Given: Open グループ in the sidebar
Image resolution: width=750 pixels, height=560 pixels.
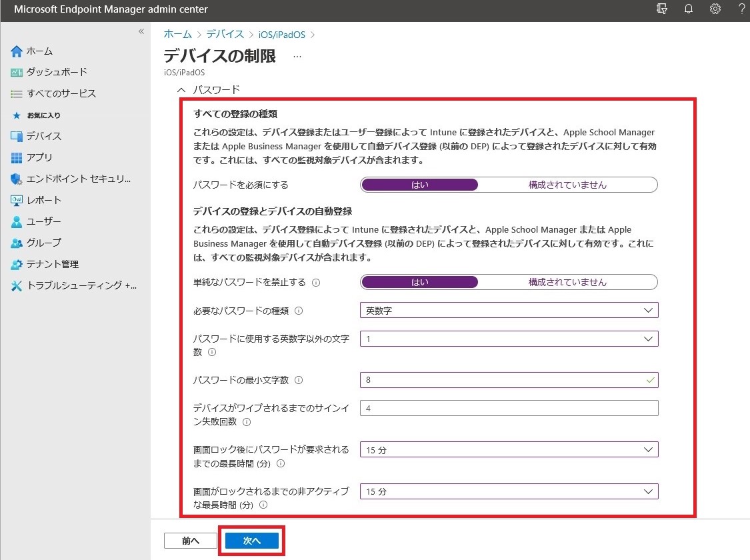Looking at the screenshot, I should (43, 243).
